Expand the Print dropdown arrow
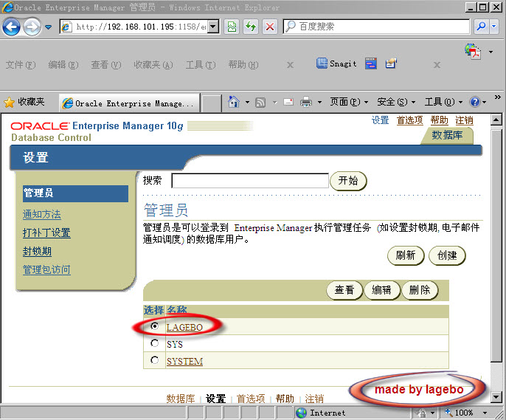The width and height of the screenshot is (506, 420). (319, 103)
